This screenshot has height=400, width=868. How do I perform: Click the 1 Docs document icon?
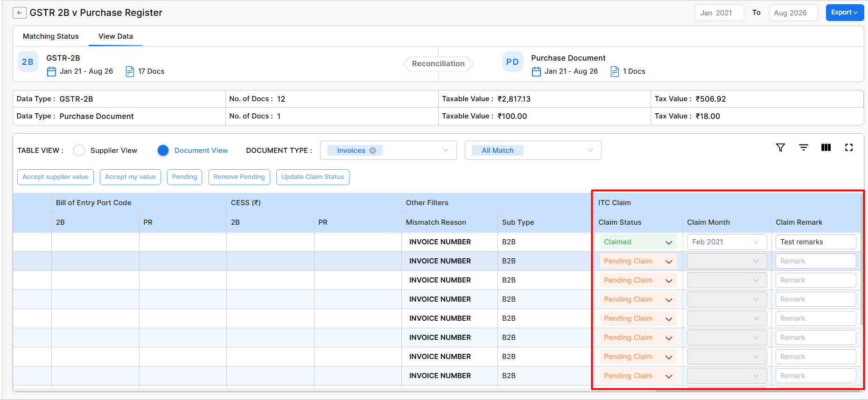(615, 71)
